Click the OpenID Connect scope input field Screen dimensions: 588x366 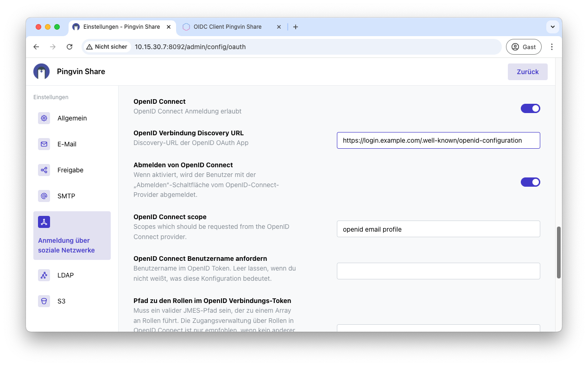click(x=438, y=229)
